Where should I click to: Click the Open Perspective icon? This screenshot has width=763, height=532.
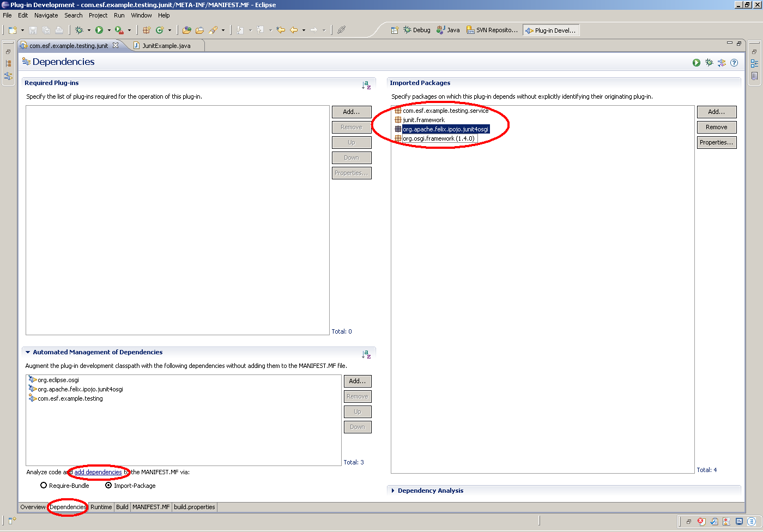coord(395,30)
